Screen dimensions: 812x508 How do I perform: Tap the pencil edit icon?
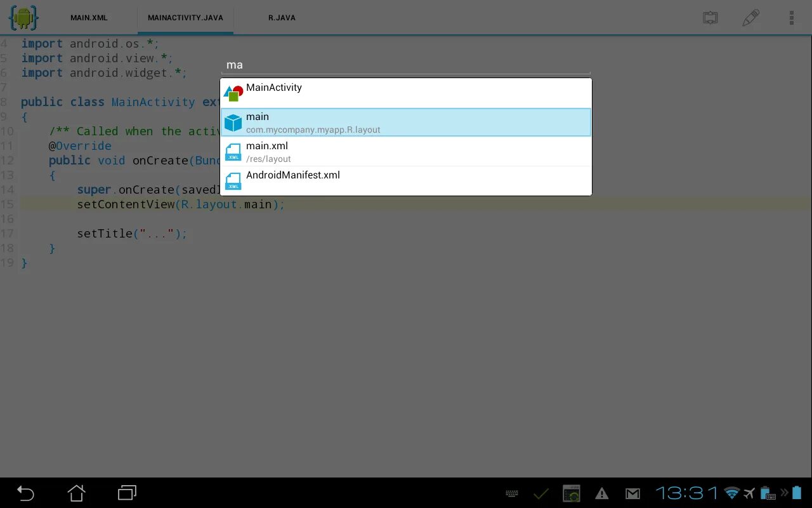click(751, 18)
